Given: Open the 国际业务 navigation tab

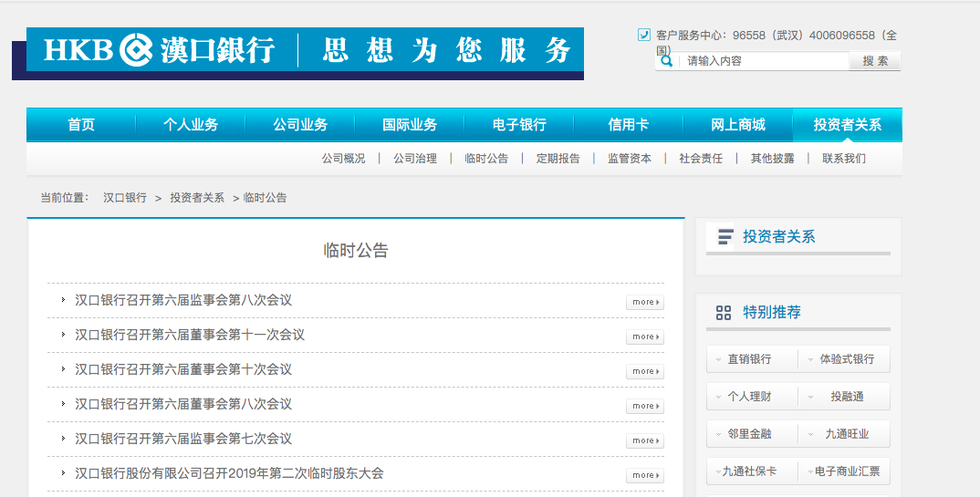Looking at the screenshot, I should 410,125.
